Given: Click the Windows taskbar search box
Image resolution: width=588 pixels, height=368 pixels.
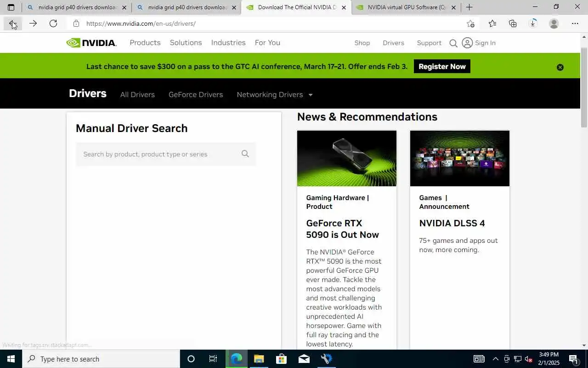Looking at the screenshot, I should click(x=101, y=359).
